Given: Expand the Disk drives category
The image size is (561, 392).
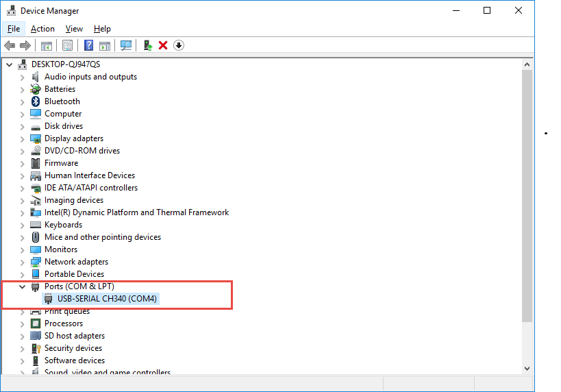Looking at the screenshot, I should pos(22,126).
